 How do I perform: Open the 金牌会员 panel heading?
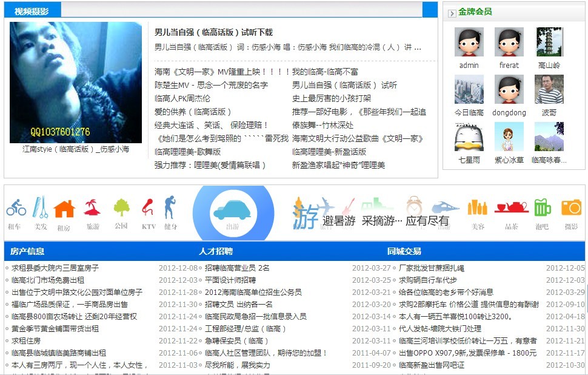tap(475, 12)
